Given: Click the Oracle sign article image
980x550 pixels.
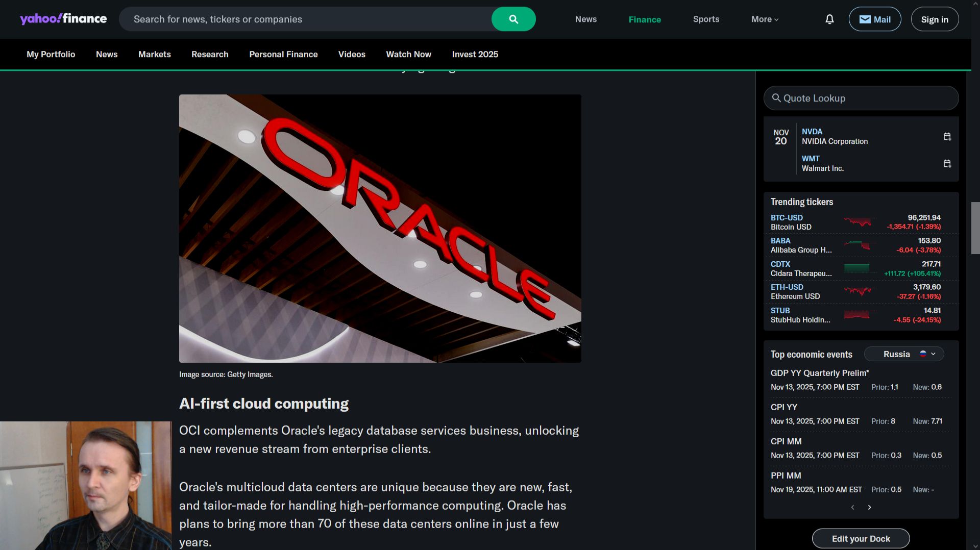Looking at the screenshot, I should pyautogui.click(x=380, y=229).
